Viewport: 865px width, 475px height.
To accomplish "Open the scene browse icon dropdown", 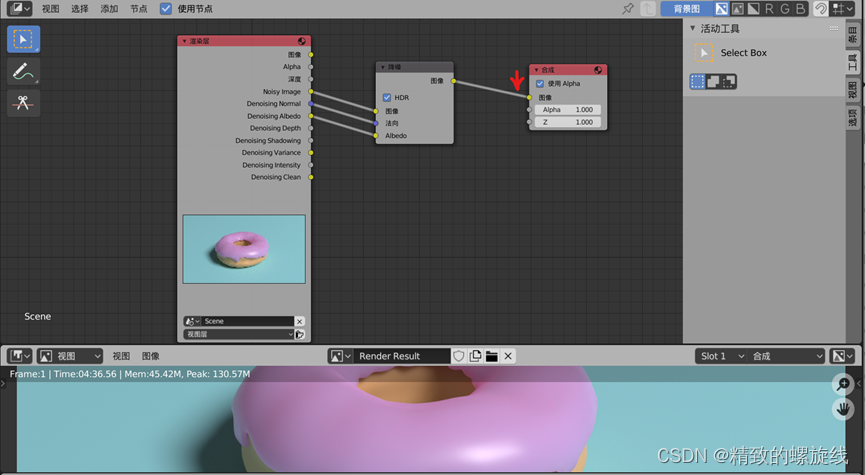I will pos(192,321).
